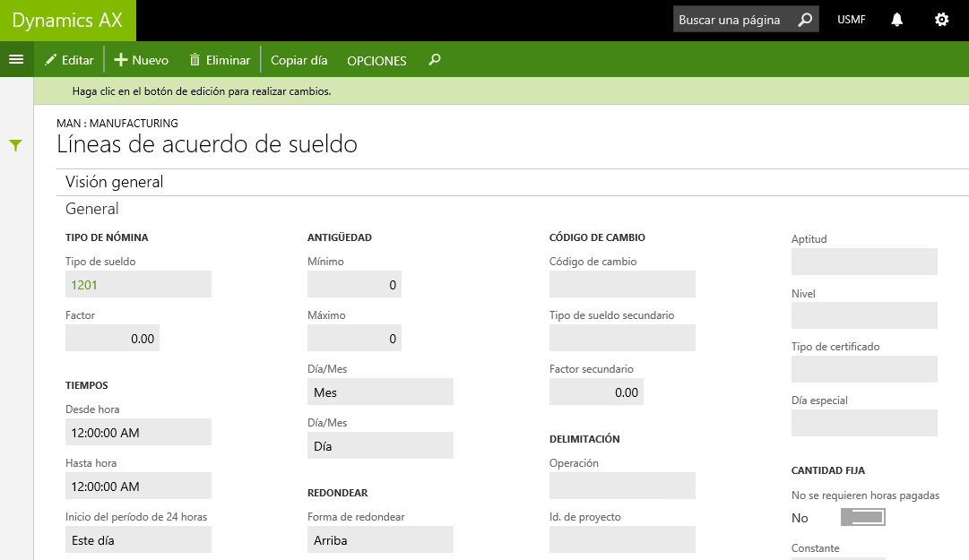Image resolution: width=969 pixels, height=560 pixels.
Task: Open the Tipo de sueldo 1201 link
Action: click(84, 285)
